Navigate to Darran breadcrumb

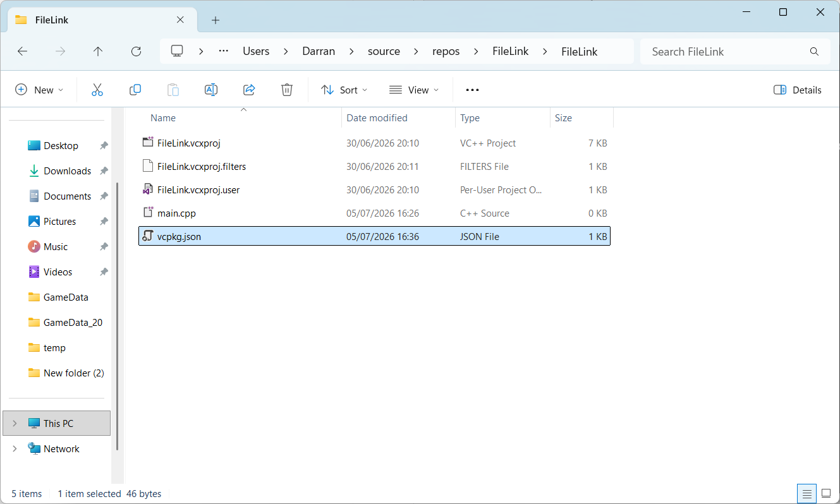click(319, 52)
